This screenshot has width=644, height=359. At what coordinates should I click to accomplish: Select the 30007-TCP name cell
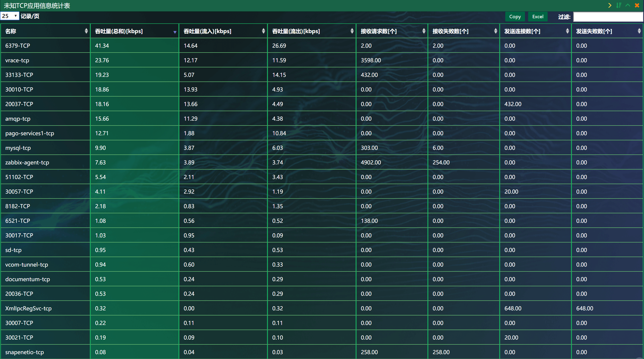(x=45, y=323)
